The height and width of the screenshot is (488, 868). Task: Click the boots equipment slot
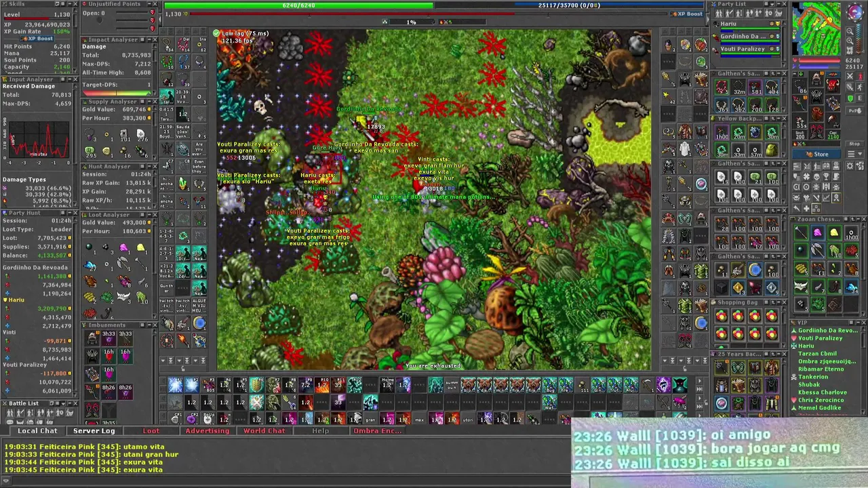point(816,131)
